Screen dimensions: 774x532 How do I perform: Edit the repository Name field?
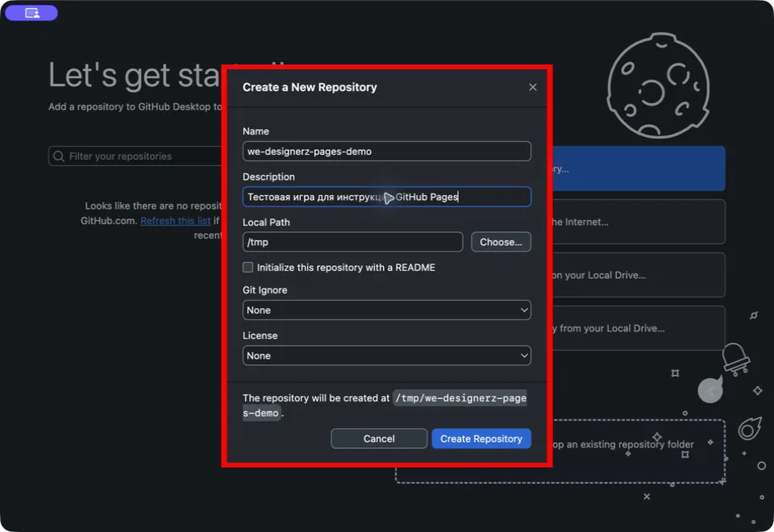click(386, 152)
